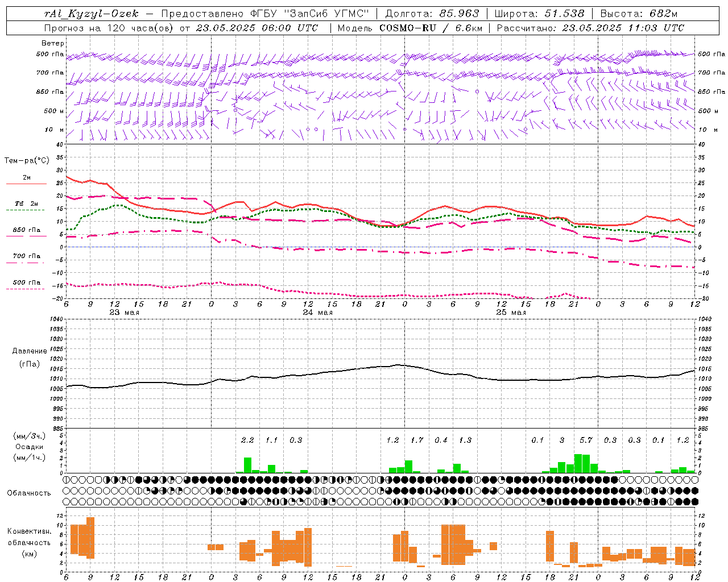Click the 5.7 precipitation total
The width and height of the screenshot is (728, 582).
(586, 440)
